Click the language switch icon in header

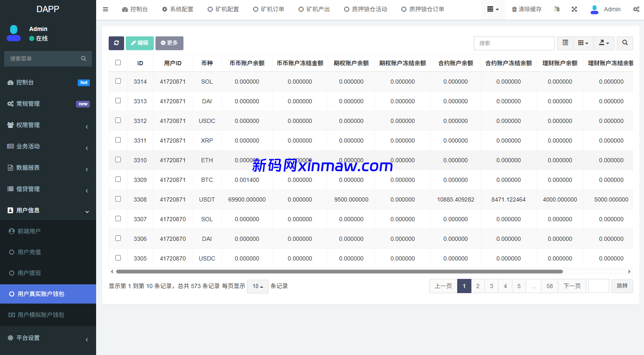557,9
